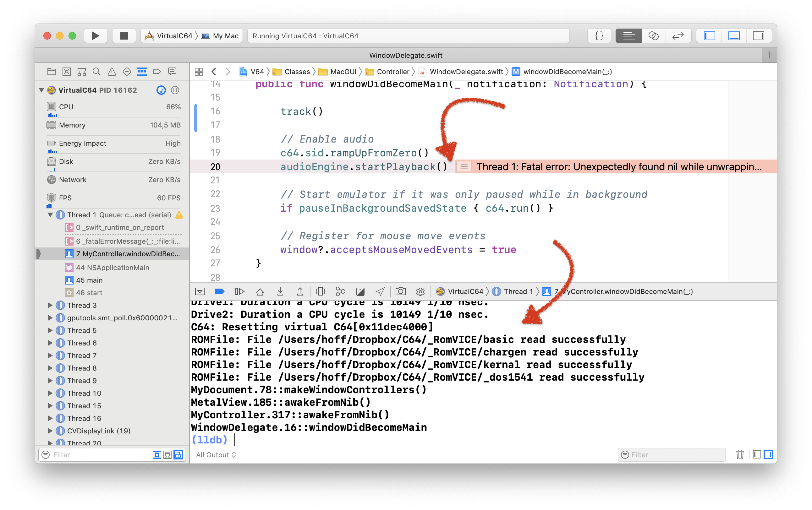This screenshot has width=812, height=510.
Task: Open the windowDidBecomeMain(_:) breadcrumb
Action: click(x=562, y=72)
